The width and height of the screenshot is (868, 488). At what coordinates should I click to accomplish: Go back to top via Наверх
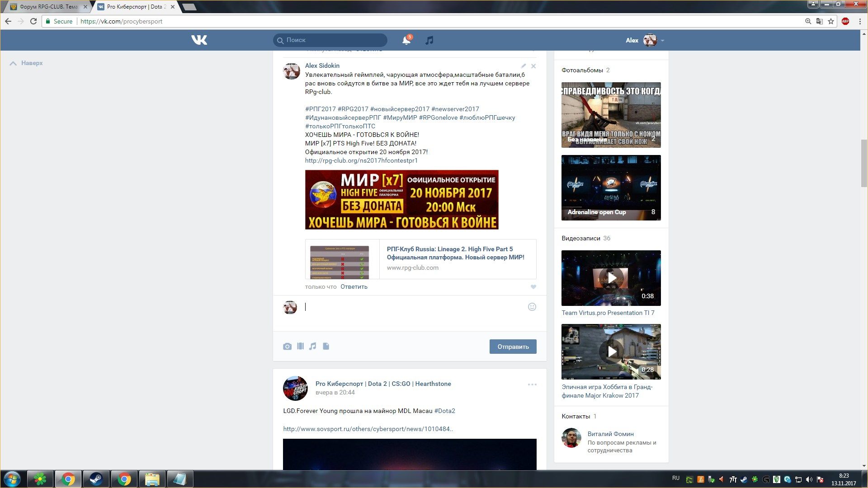click(x=26, y=63)
